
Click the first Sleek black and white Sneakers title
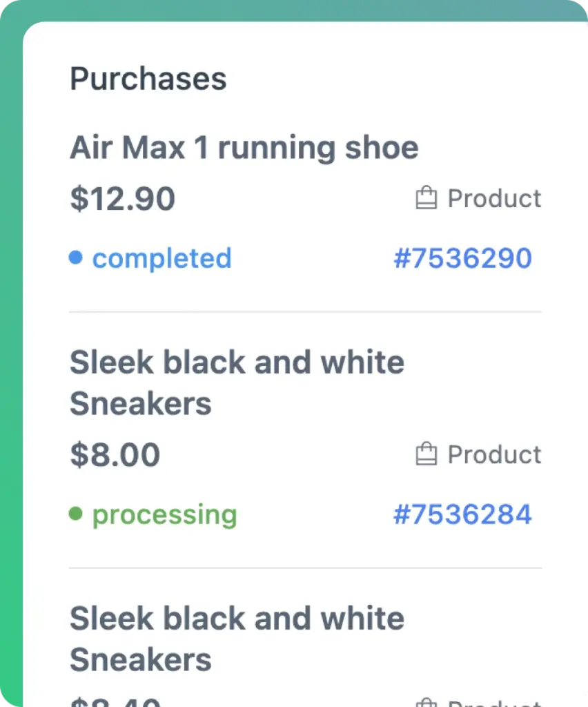(237, 382)
